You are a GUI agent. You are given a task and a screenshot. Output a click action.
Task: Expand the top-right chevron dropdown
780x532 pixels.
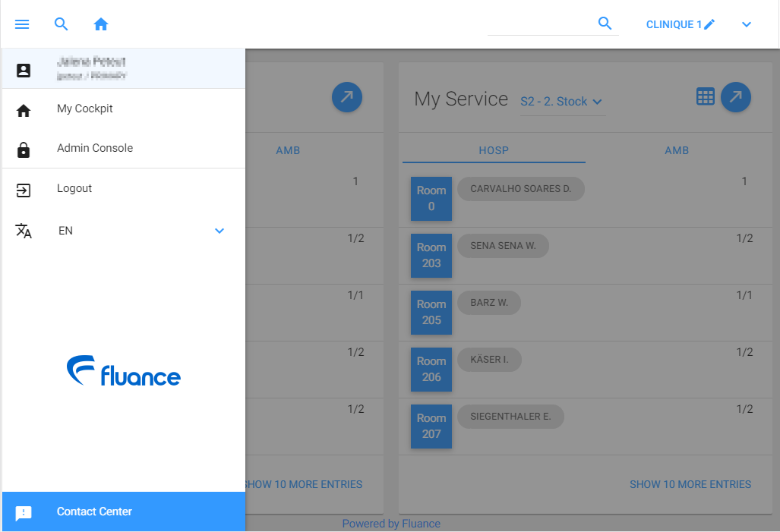pyautogui.click(x=747, y=24)
